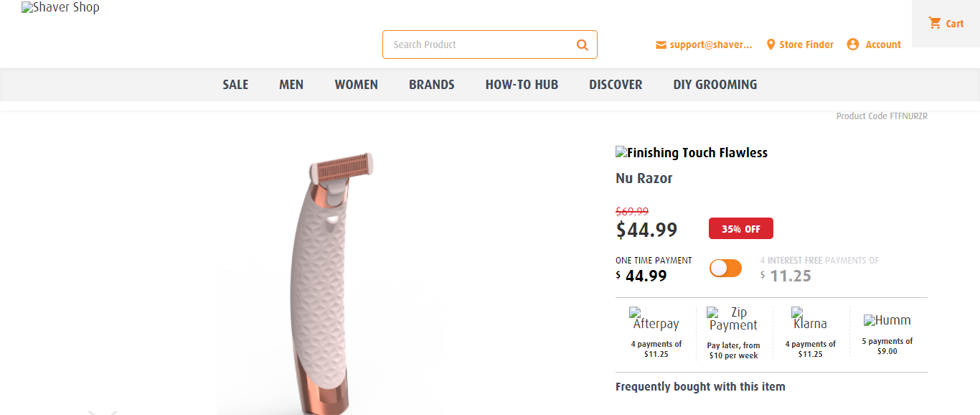
Task: Open the DIY GROOMING link
Action: pos(715,85)
